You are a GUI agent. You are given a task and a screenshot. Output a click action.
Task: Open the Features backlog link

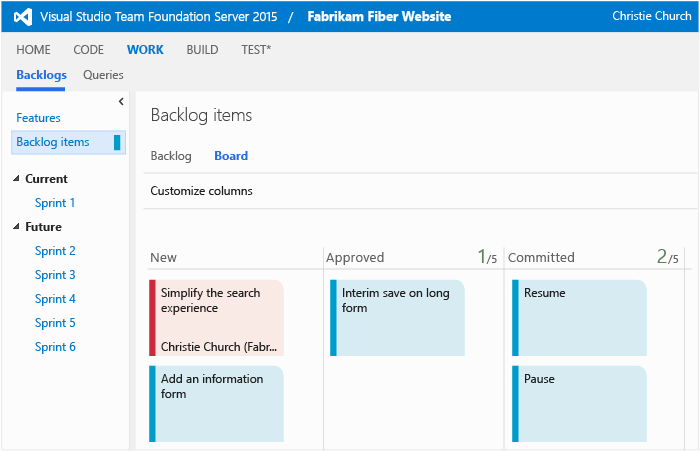[38, 118]
